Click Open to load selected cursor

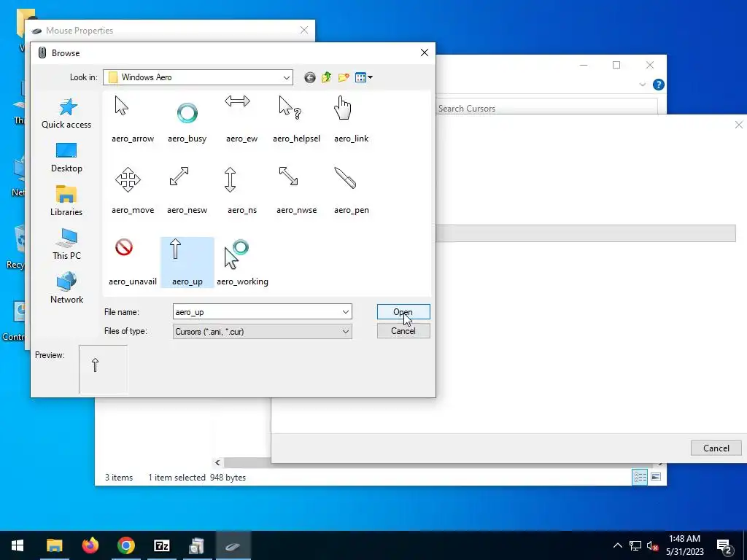pyautogui.click(x=403, y=312)
